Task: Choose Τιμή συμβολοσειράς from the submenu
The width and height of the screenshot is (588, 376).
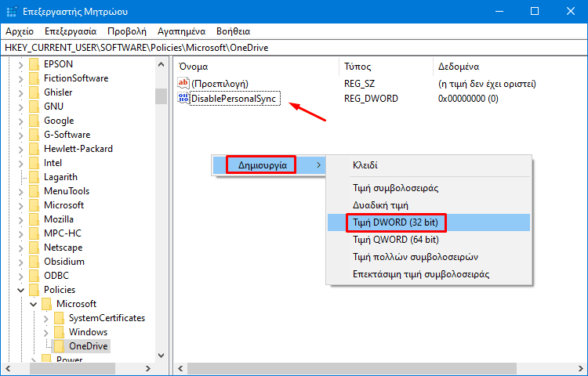Action: [x=429, y=188]
